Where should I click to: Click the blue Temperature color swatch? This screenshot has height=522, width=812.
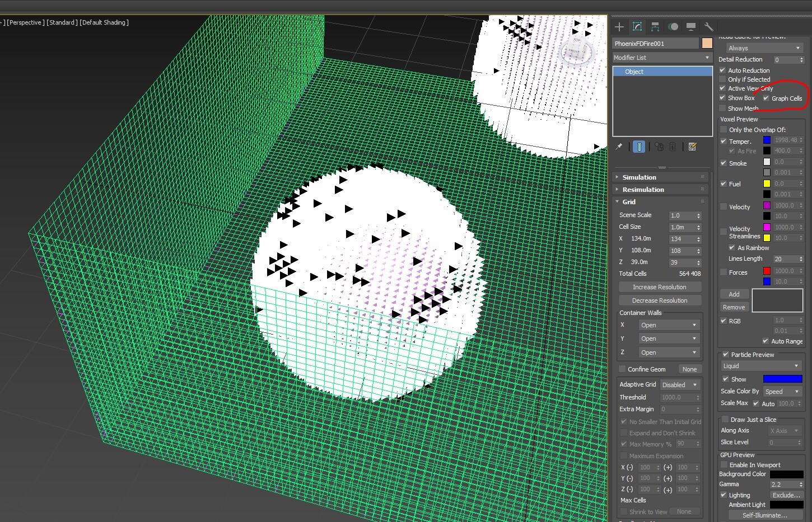click(x=767, y=140)
